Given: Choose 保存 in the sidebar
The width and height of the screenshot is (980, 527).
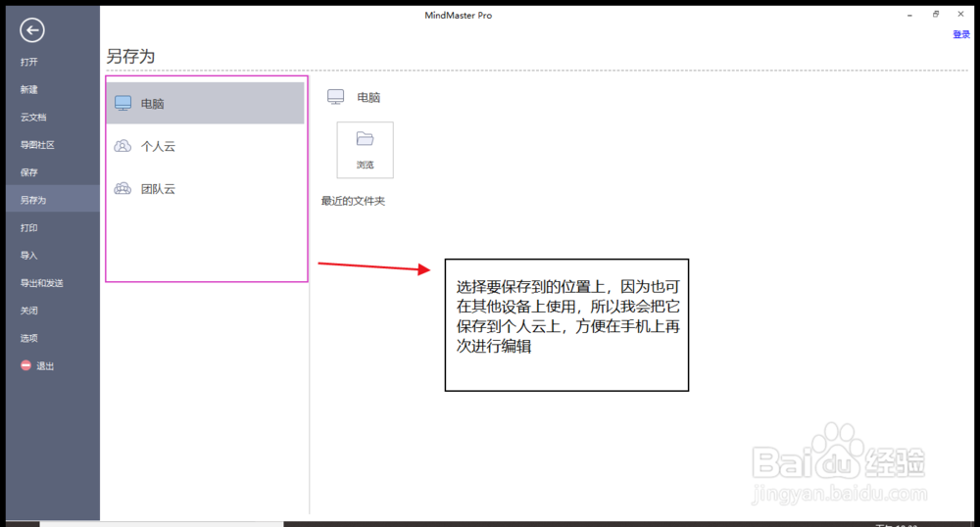Looking at the screenshot, I should click(28, 172).
